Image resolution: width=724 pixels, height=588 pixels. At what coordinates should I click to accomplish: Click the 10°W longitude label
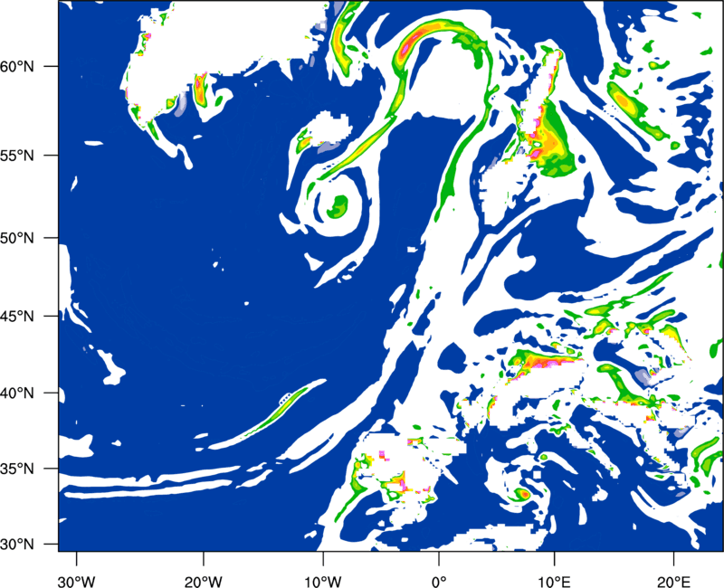click(x=322, y=581)
